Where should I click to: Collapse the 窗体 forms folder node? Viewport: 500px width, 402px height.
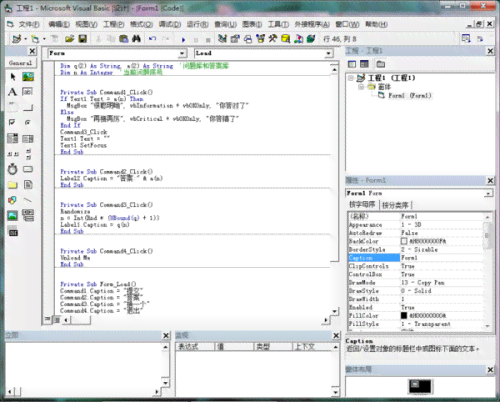(361, 87)
